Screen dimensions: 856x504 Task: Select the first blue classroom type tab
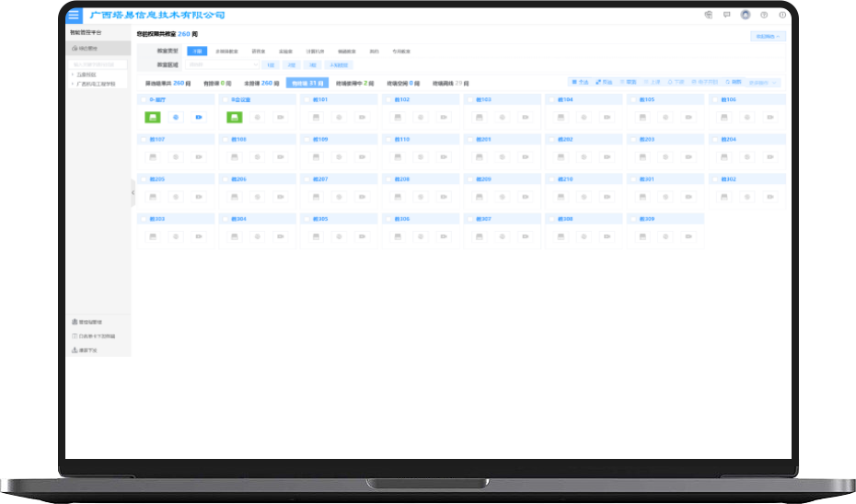coord(197,52)
